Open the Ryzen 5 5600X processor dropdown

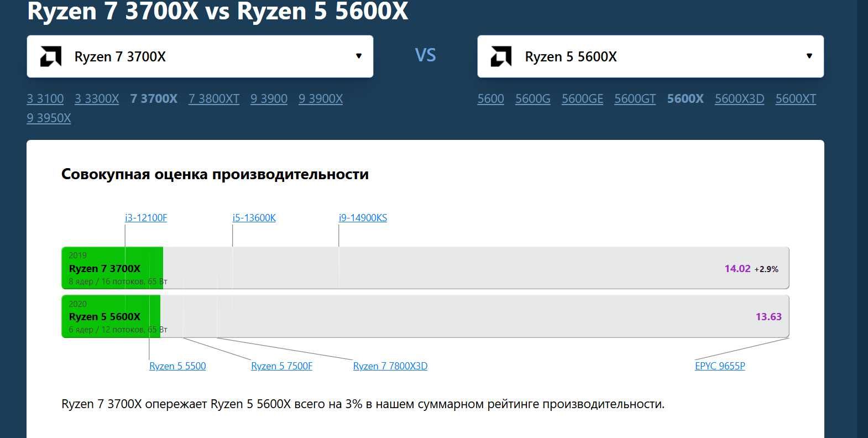651,56
